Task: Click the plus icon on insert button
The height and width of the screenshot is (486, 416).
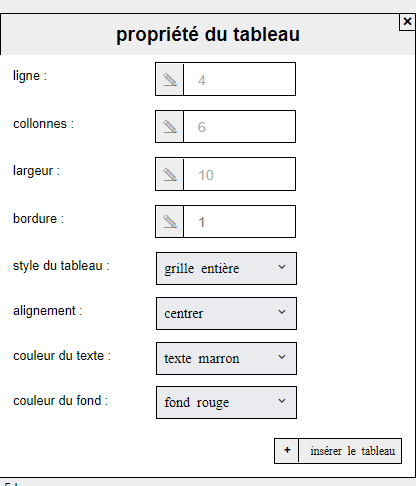Action: coord(287,451)
